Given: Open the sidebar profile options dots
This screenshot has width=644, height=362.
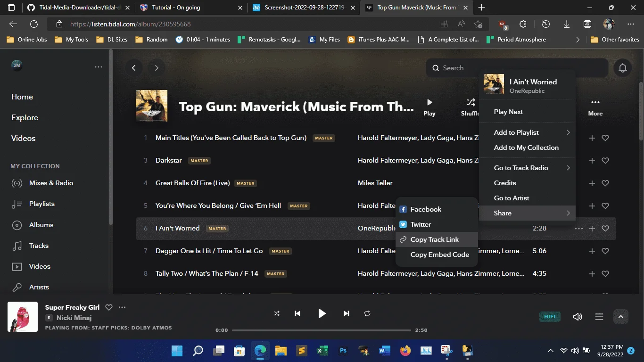Looking at the screenshot, I should pos(98,67).
